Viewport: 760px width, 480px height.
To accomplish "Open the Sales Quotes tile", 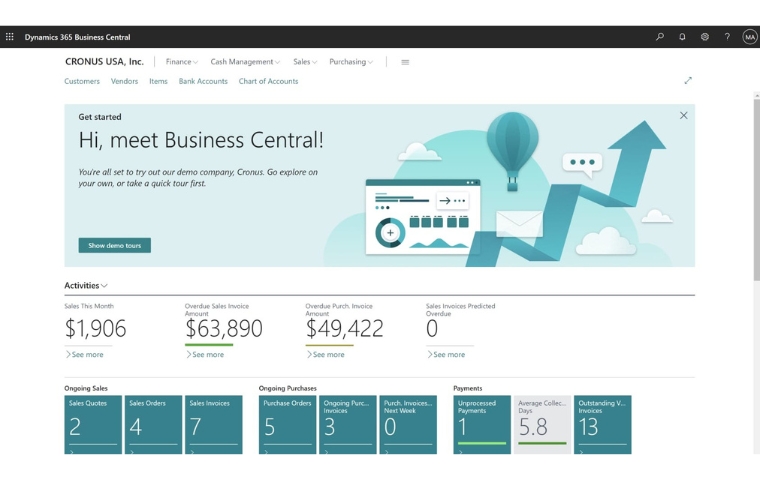I will (93, 425).
